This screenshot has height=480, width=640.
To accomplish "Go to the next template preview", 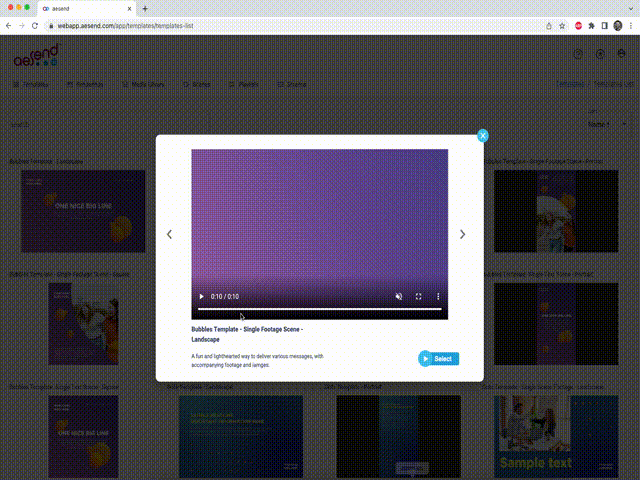I will tap(462, 234).
